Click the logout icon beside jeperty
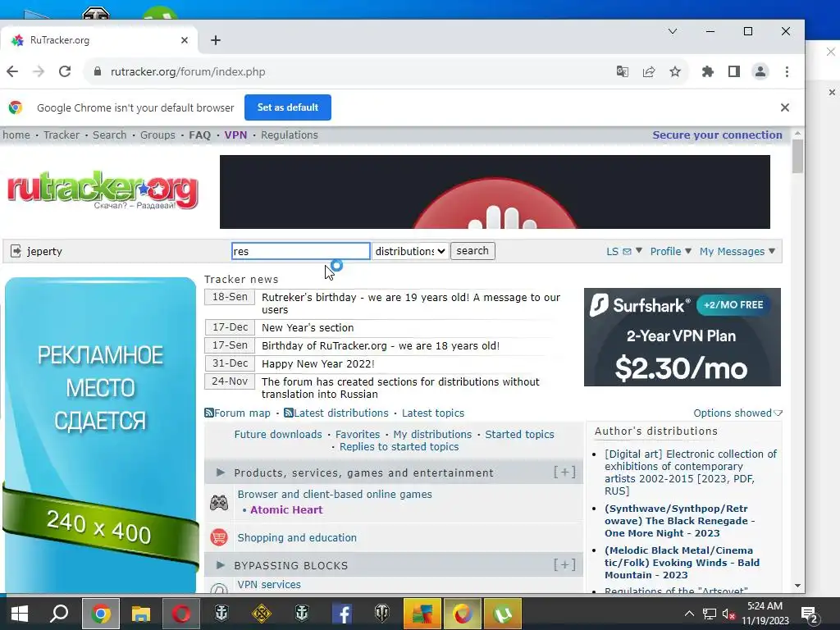Viewport: 840px width, 630px height. coord(16,251)
